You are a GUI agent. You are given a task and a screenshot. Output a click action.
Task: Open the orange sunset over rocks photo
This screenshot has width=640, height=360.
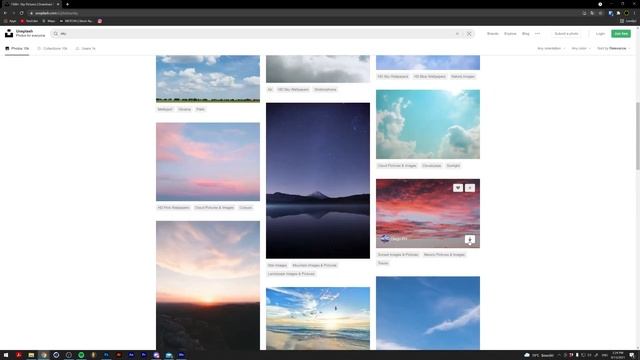coord(208,285)
